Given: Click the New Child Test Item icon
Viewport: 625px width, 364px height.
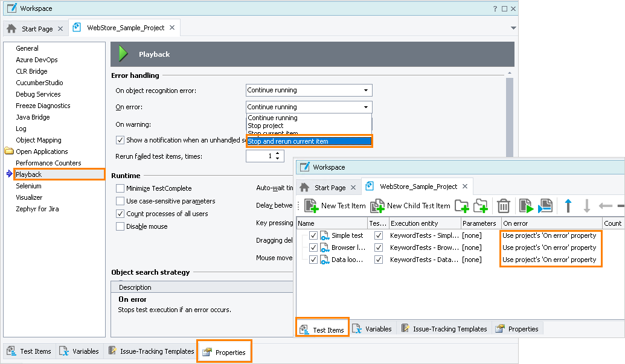Looking at the screenshot, I should [x=377, y=206].
